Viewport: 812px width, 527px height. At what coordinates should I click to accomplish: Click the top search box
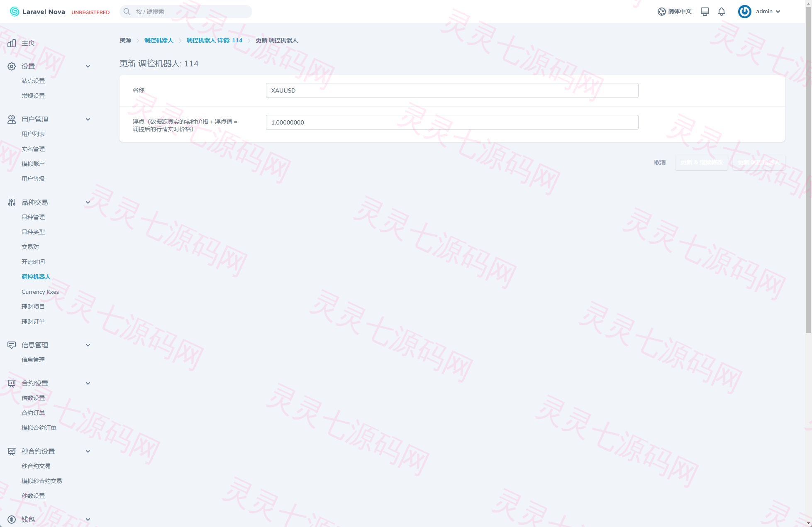pyautogui.click(x=186, y=12)
